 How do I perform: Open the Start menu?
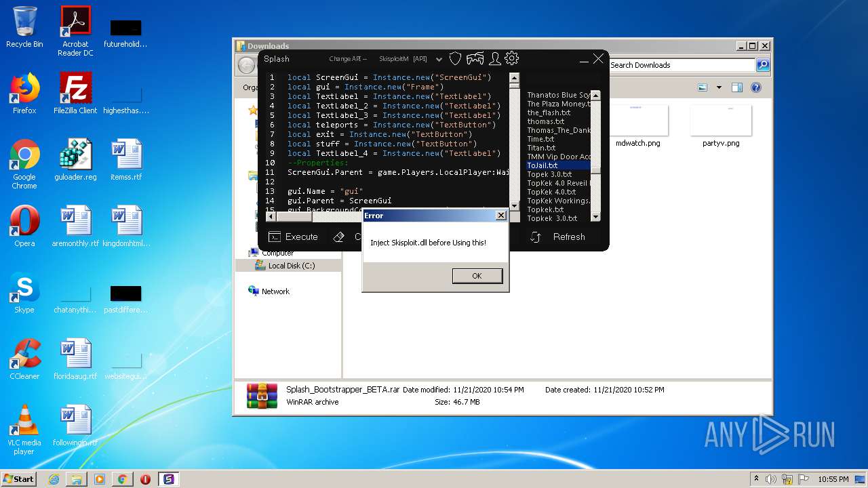tap(19, 479)
